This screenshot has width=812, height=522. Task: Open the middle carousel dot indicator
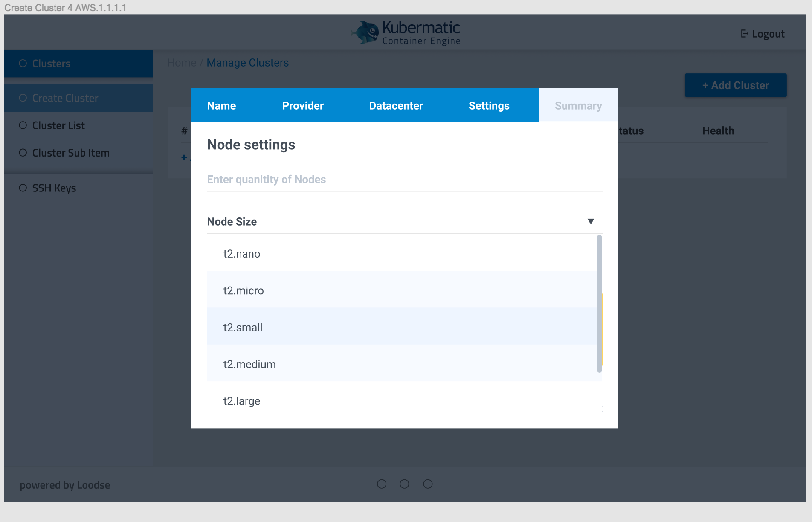click(x=404, y=484)
